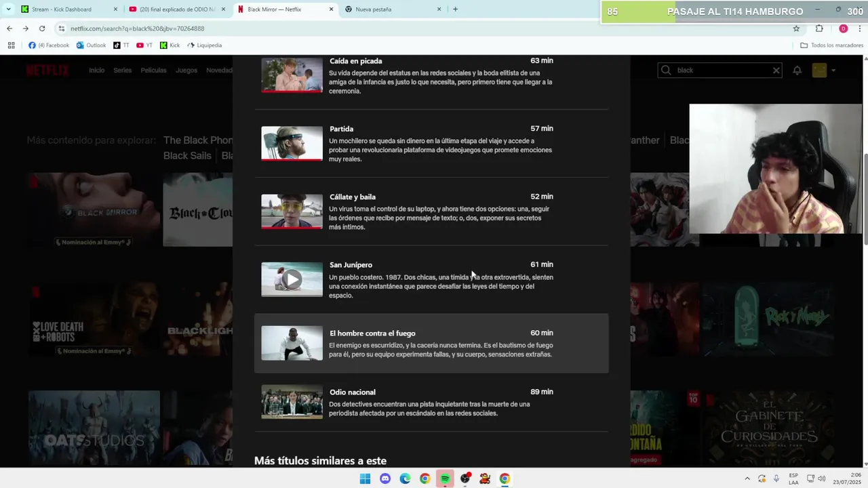This screenshot has width=868, height=488.
Task: Go back to the previous page
Action: 9,28
